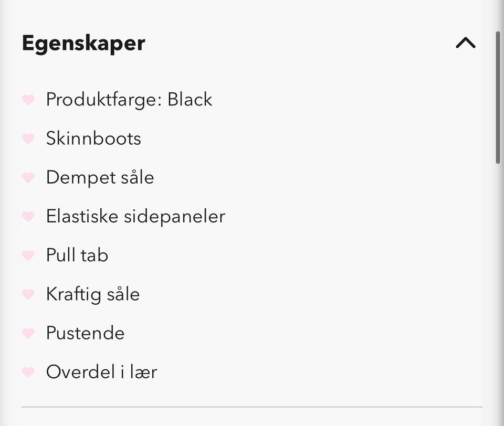Click heart icon beside Skinnboots
This screenshot has height=426, width=504.
click(x=28, y=139)
